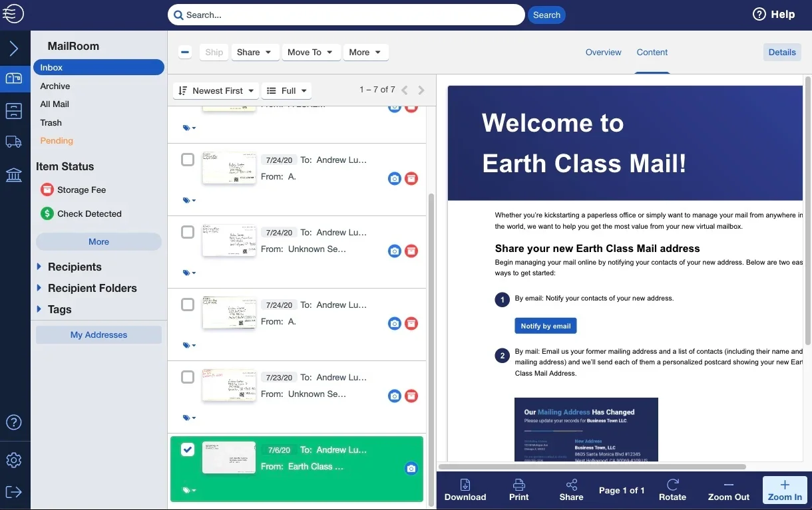Open the All Mail folder
The width and height of the screenshot is (812, 510).
pyautogui.click(x=55, y=104)
